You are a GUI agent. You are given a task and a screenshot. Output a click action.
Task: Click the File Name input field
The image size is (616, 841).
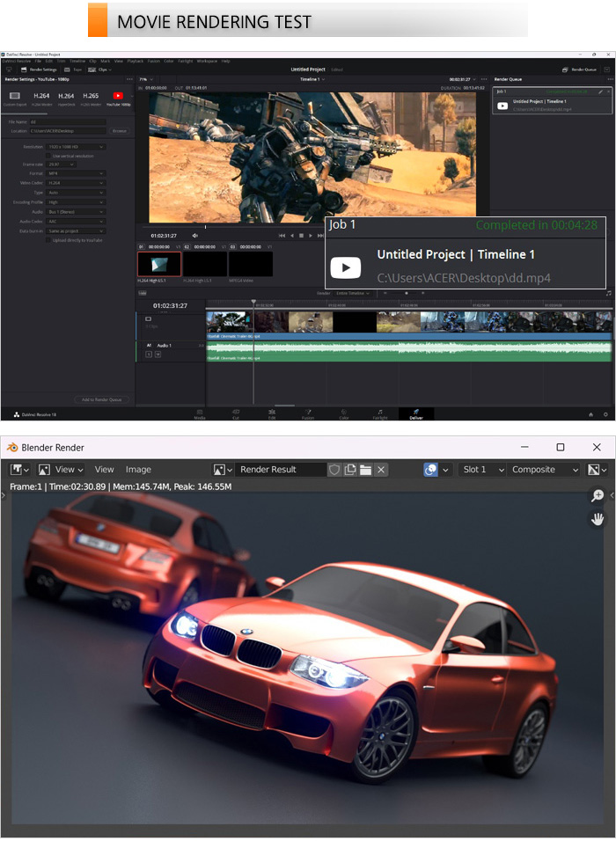click(68, 122)
